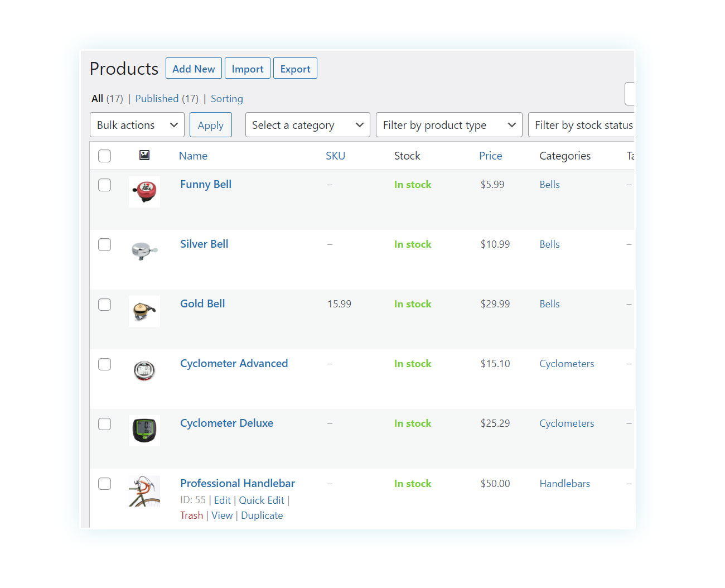The image size is (725, 588).
Task: Open the Professional Handlebar product thumbnail
Action: tap(144, 491)
